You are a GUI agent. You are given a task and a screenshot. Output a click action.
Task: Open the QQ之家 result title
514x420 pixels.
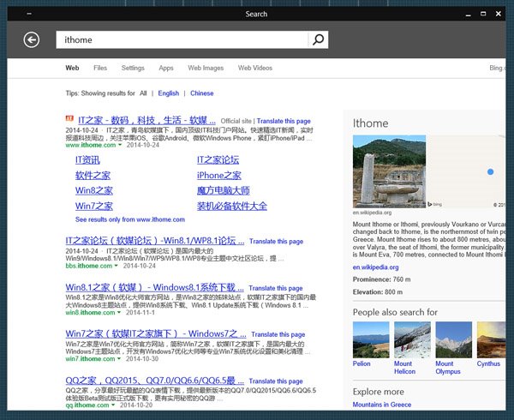pos(155,381)
